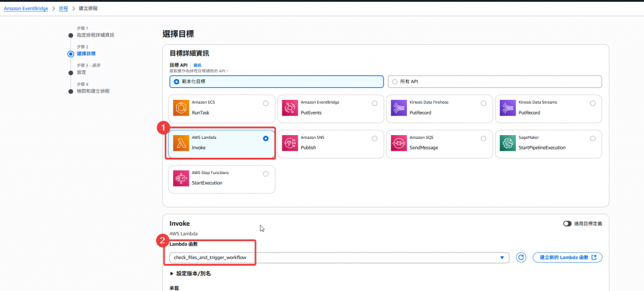Open the Amazon EventBridge breadcrumb link
This screenshot has width=644, height=291.
pos(26,8)
